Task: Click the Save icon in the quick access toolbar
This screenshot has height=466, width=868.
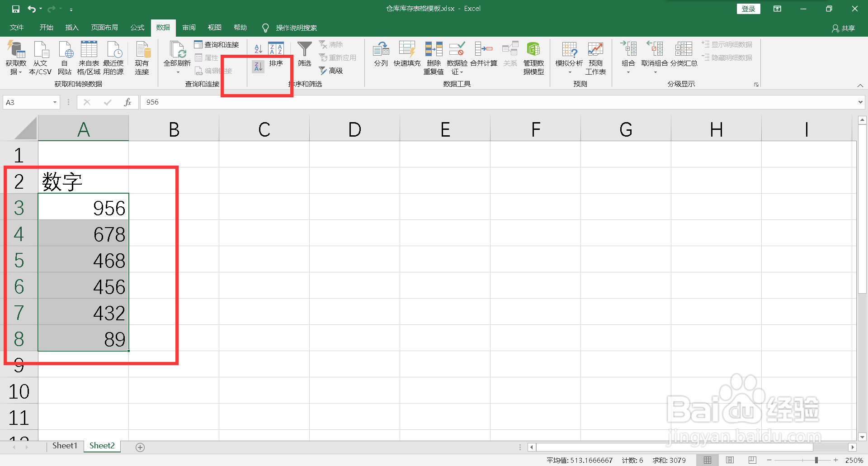Action: pos(16,9)
